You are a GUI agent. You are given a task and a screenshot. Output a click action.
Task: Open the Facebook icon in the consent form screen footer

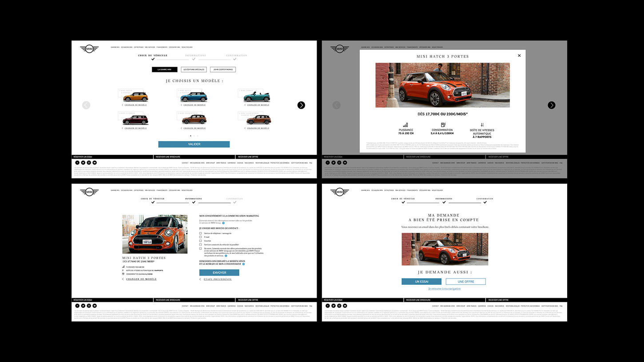tap(77, 306)
